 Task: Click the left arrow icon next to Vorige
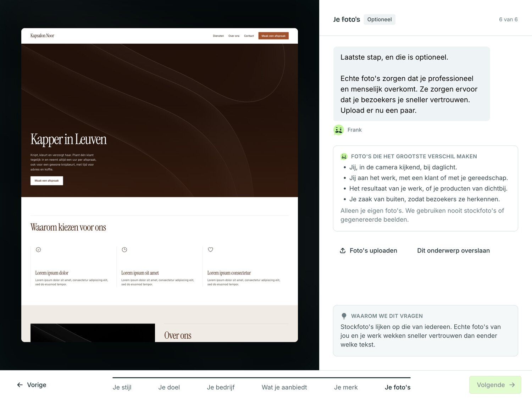pyautogui.click(x=20, y=385)
